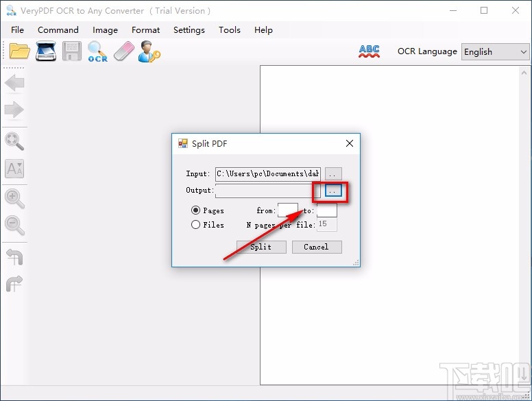Open file using the yellow folder icon
Viewport: 532px width, 401px height.
pyautogui.click(x=20, y=51)
